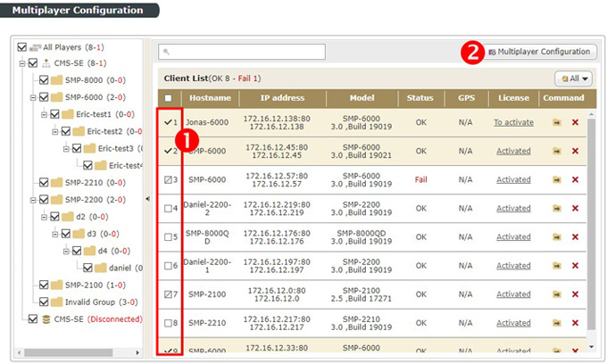Open Multiplayer Configuration button
The height and width of the screenshot is (364, 607).
point(539,52)
